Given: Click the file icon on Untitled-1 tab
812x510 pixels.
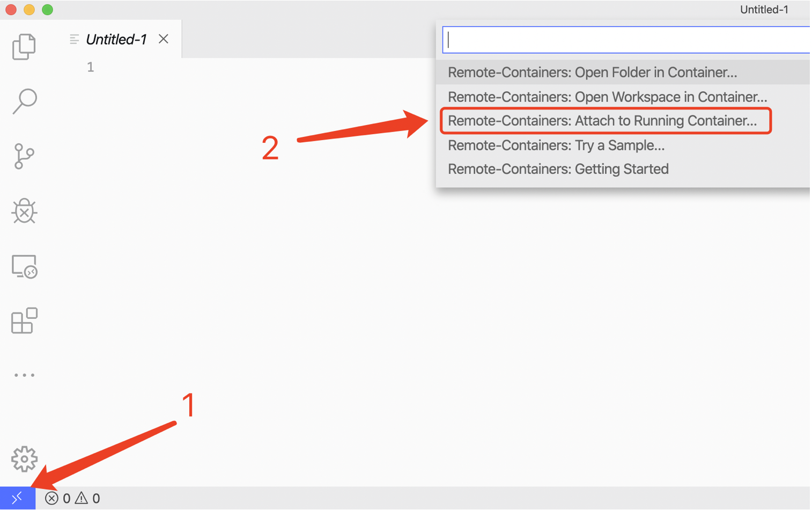Looking at the screenshot, I should tap(74, 39).
